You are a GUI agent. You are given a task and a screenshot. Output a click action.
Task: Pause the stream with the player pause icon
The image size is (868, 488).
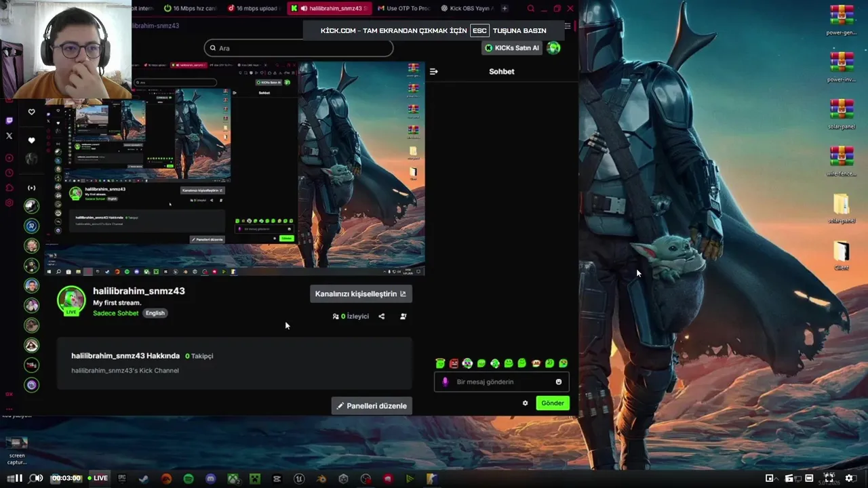point(18,478)
